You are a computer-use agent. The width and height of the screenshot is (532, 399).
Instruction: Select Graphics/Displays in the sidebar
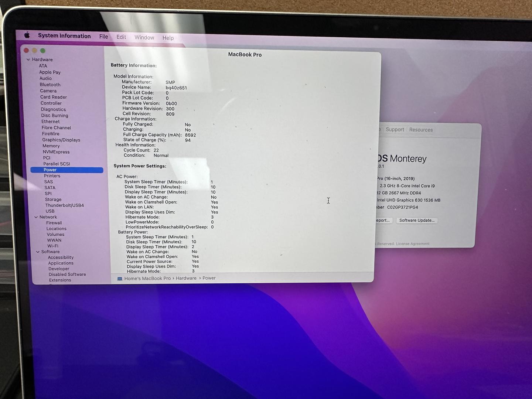pyautogui.click(x=61, y=140)
